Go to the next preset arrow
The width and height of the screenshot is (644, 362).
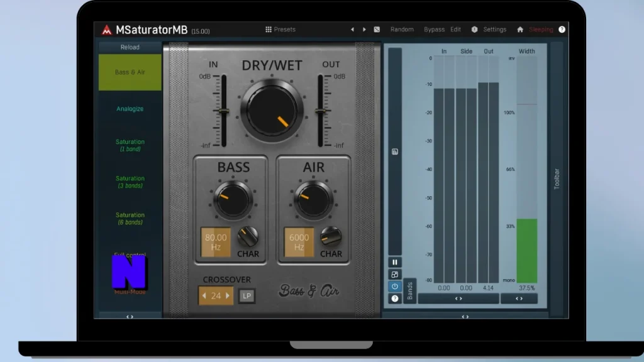pos(364,30)
